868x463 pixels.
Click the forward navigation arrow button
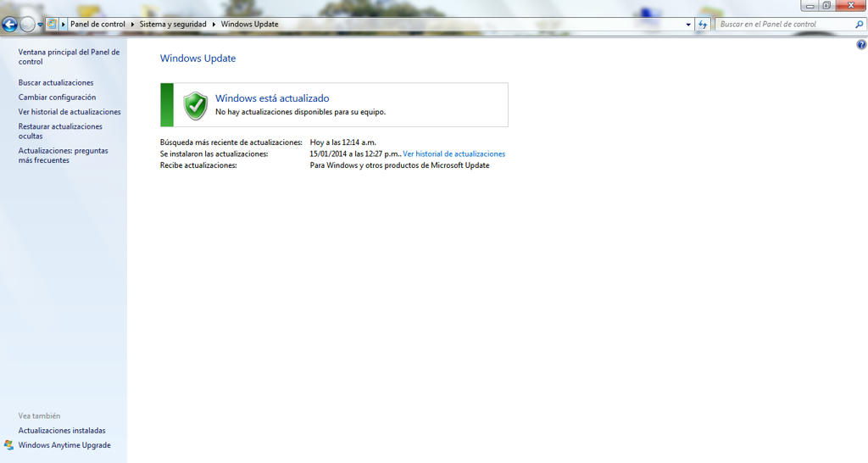click(26, 24)
